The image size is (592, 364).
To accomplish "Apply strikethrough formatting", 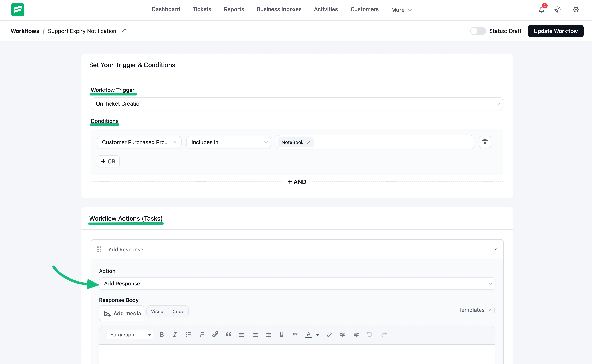I will click(295, 334).
